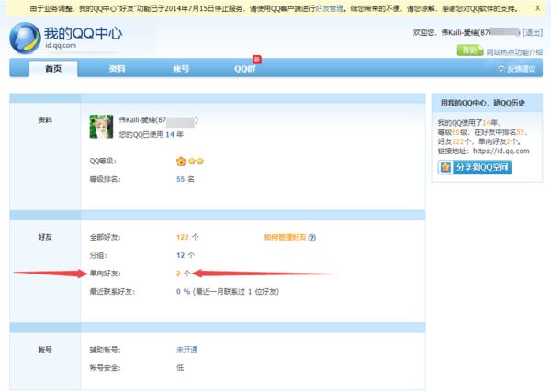Viewport: 551px width, 392px height.
Task: Click the help question mark icon
Action: point(312,237)
